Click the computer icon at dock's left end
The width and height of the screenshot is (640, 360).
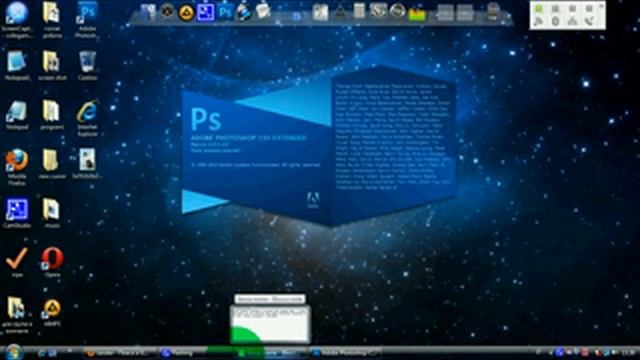point(148,12)
